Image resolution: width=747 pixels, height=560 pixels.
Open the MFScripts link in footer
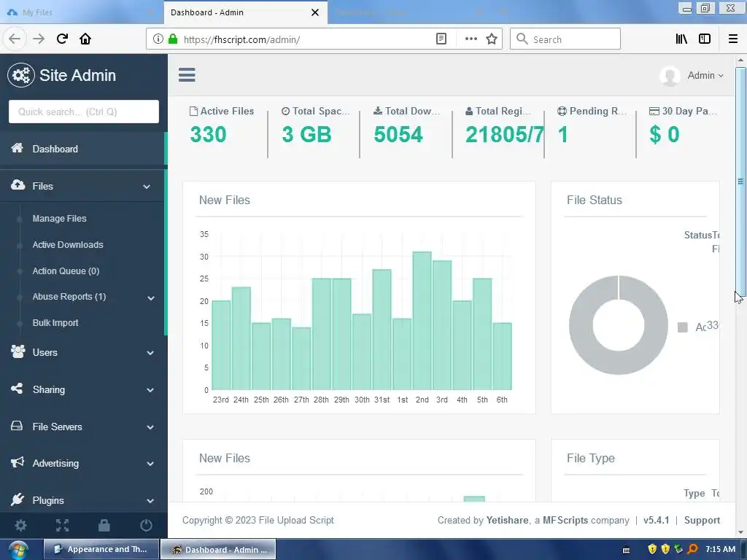click(x=565, y=520)
